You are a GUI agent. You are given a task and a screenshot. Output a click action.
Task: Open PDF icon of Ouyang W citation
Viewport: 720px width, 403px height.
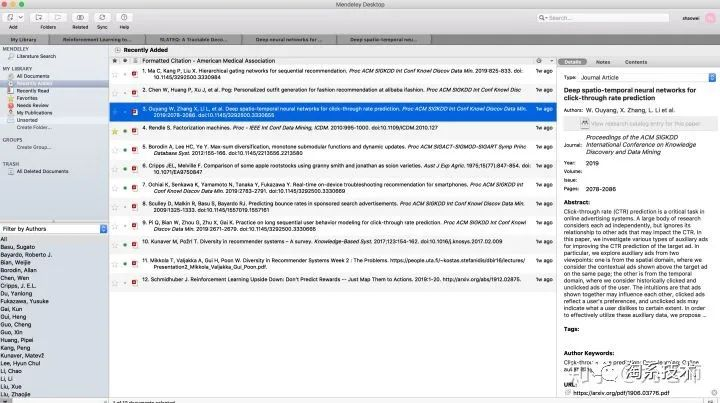click(135, 112)
